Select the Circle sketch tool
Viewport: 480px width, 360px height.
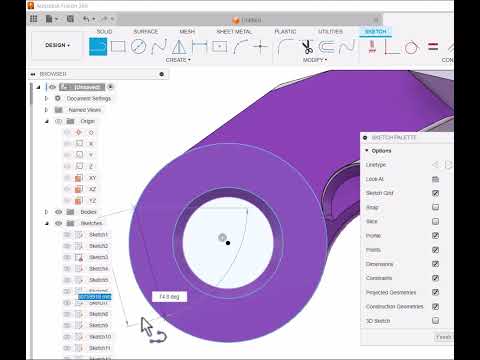tap(138, 47)
